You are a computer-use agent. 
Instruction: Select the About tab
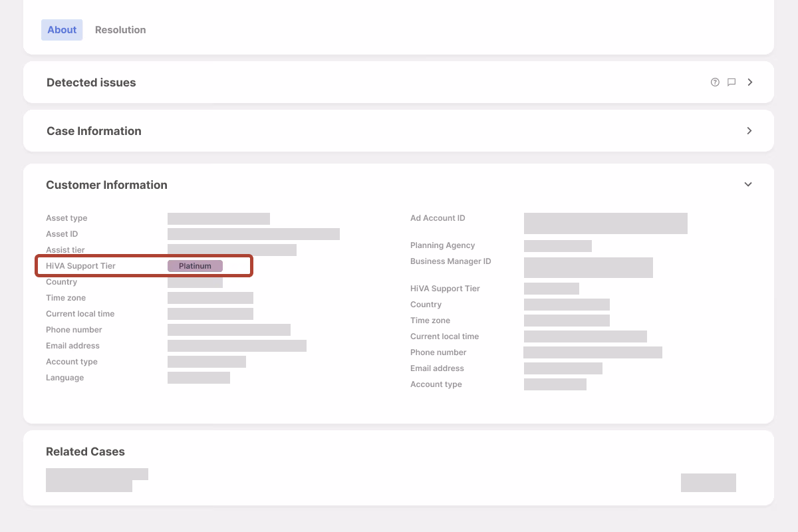[x=62, y=29]
